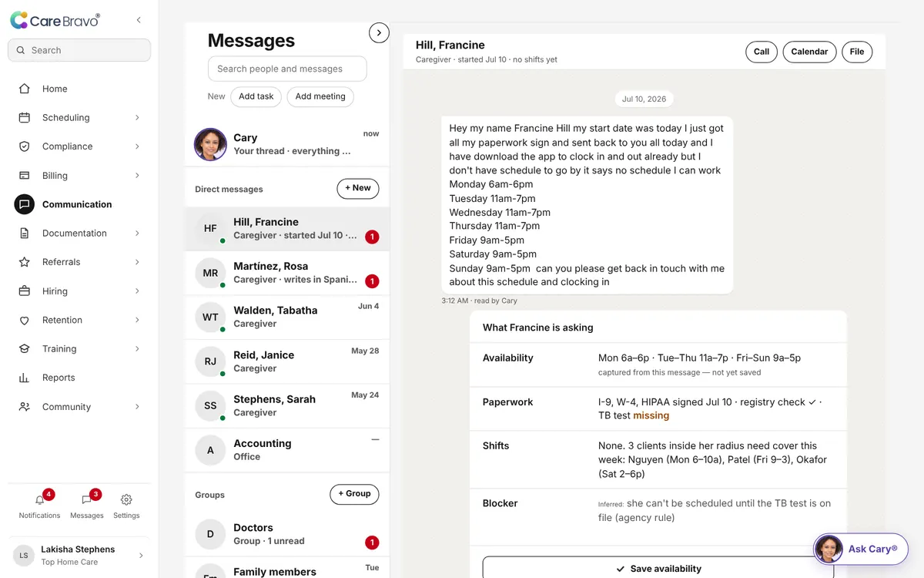Open Settings gear icon
The height and width of the screenshot is (578, 924).
[126, 499]
